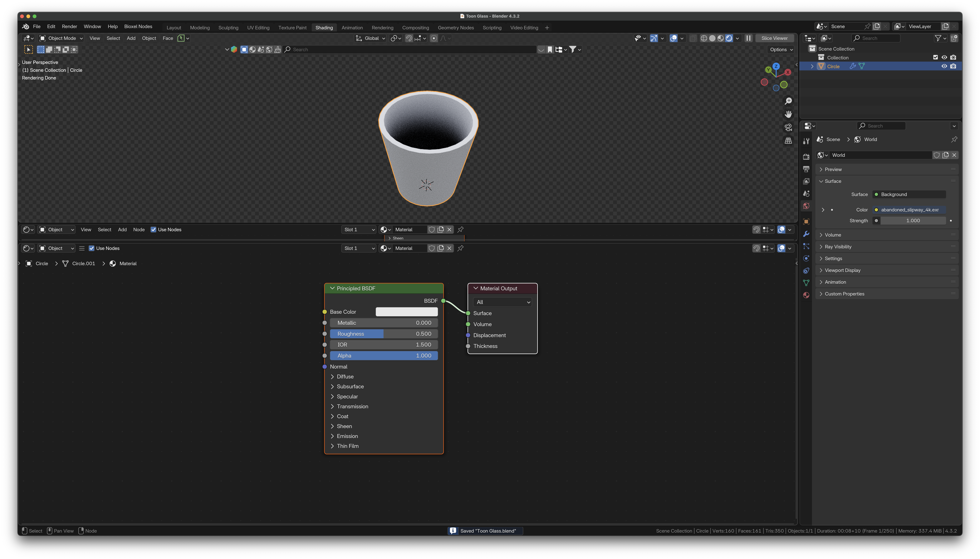This screenshot has width=980, height=559.
Task: Toggle proportional editing in viewport header
Action: pos(434,38)
